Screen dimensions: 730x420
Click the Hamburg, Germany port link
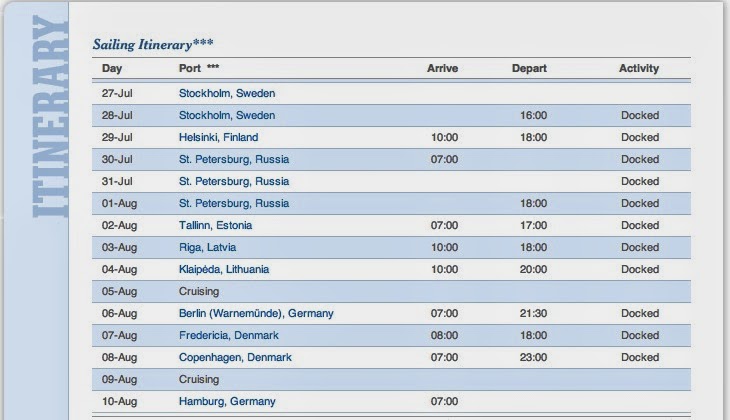pyautogui.click(x=226, y=401)
